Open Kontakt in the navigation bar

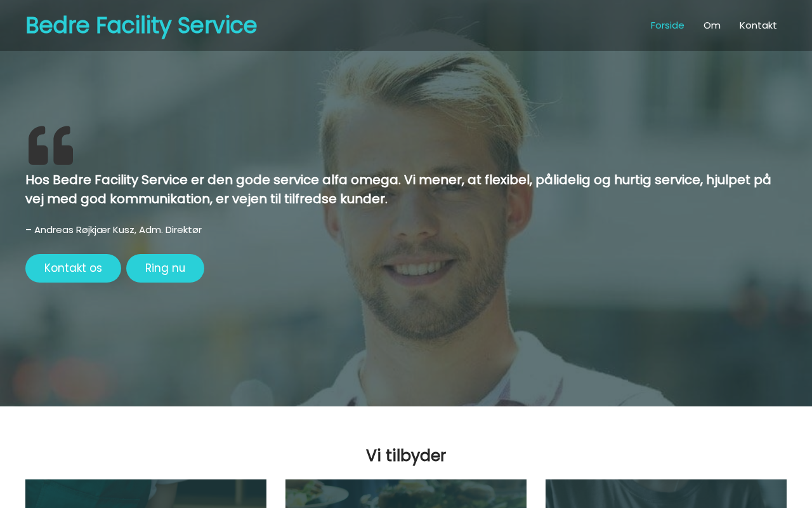click(x=758, y=25)
